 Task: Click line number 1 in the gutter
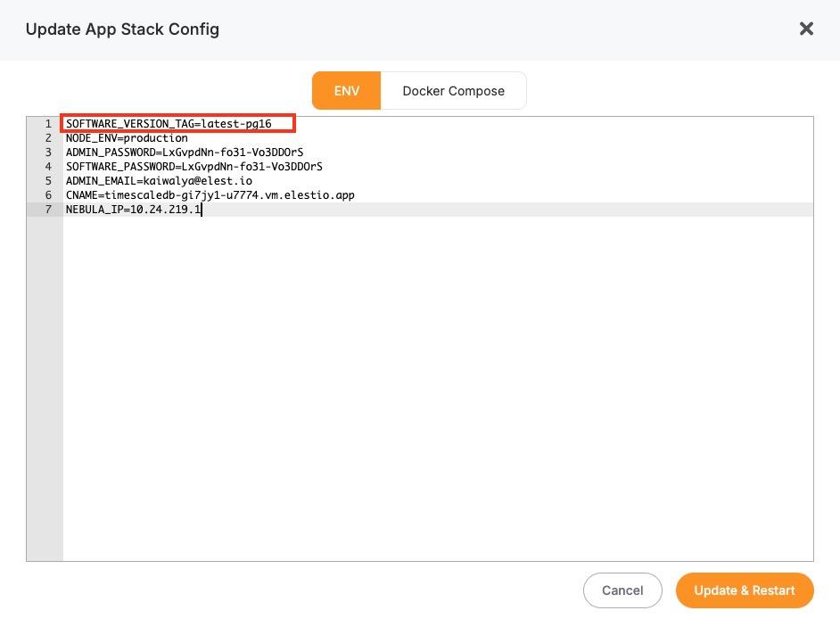tap(48, 124)
